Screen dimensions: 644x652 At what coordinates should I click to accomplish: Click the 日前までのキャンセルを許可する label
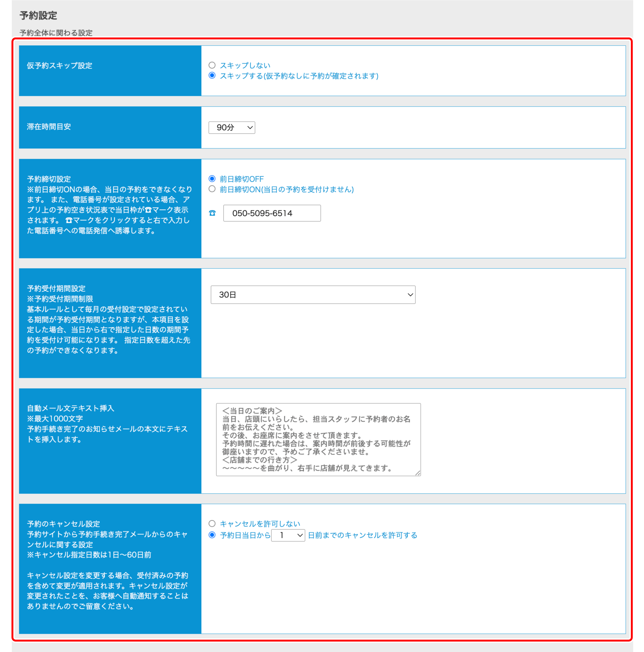363,535
